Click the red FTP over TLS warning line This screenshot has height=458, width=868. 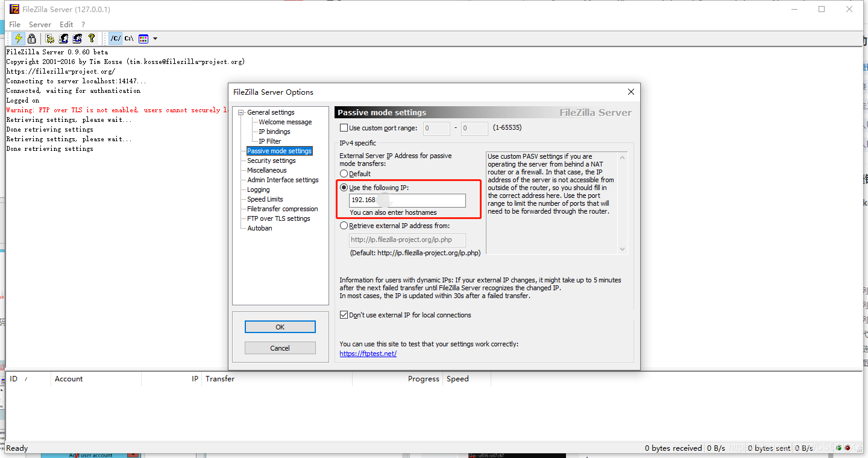117,110
